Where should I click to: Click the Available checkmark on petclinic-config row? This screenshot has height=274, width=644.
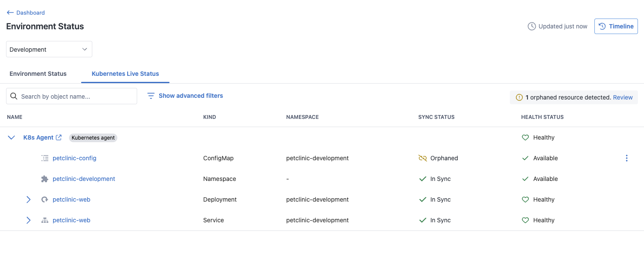tap(525, 158)
